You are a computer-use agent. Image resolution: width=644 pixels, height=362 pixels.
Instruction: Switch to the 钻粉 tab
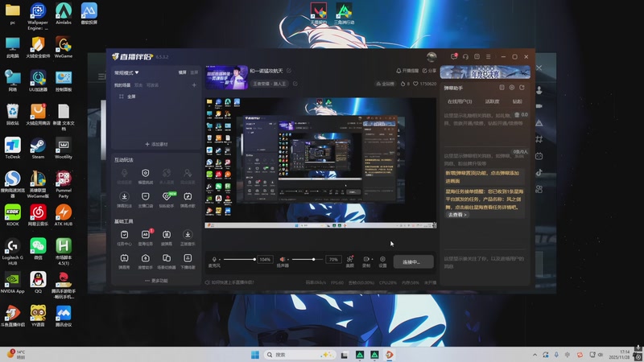(x=518, y=101)
